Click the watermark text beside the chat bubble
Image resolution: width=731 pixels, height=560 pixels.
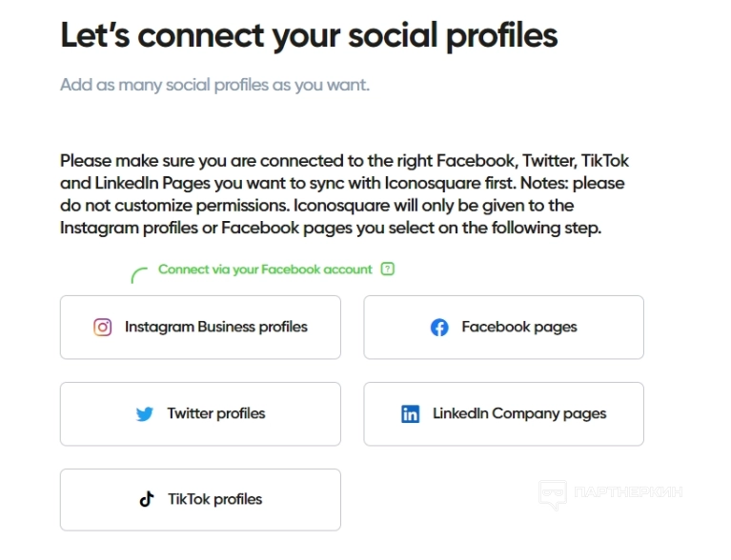[x=628, y=493]
